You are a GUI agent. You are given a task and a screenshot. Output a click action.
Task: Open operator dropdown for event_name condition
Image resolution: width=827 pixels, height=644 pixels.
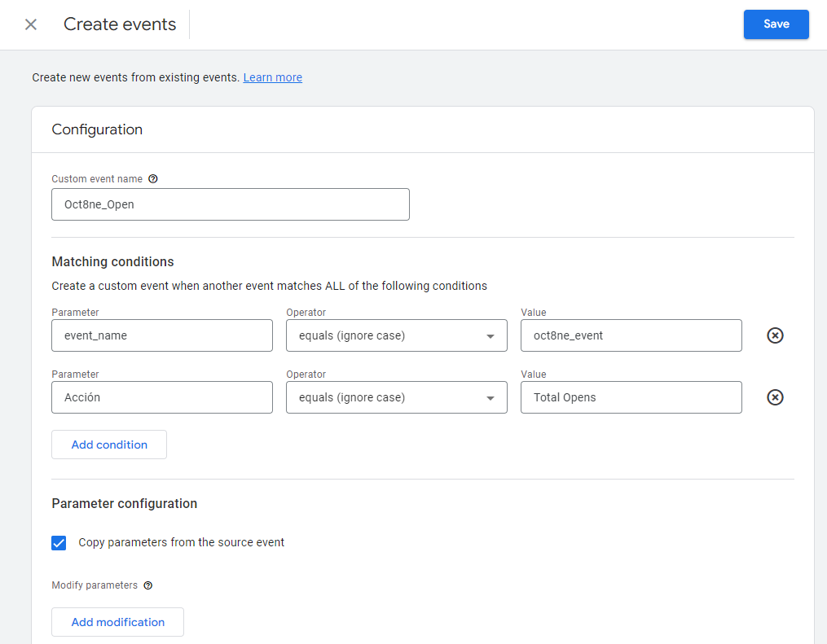click(397, 335)
